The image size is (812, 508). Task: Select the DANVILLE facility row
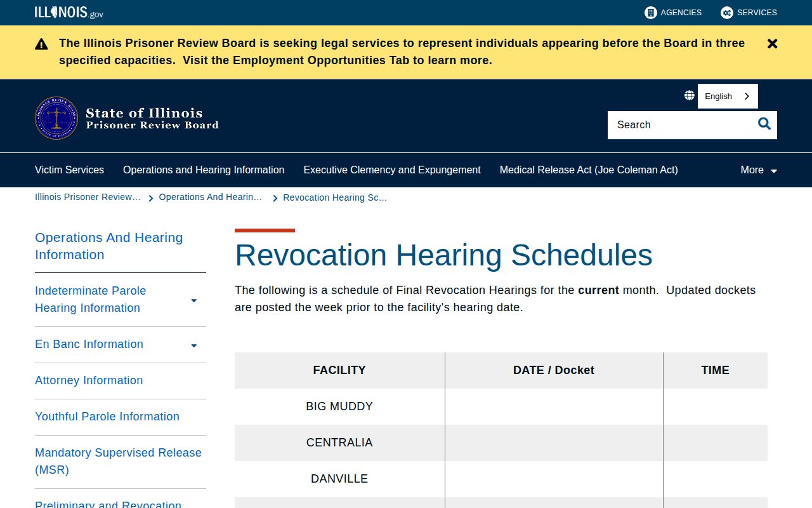click(501, 479)
